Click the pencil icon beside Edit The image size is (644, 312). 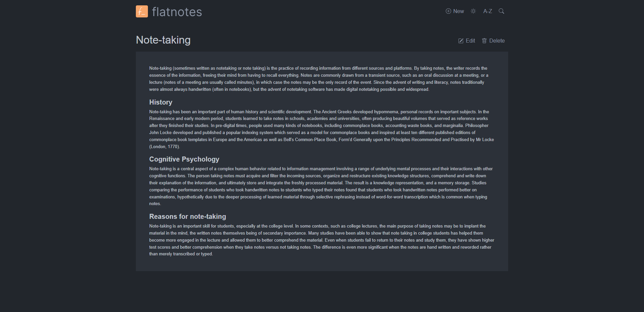click(x=461, y=41)
